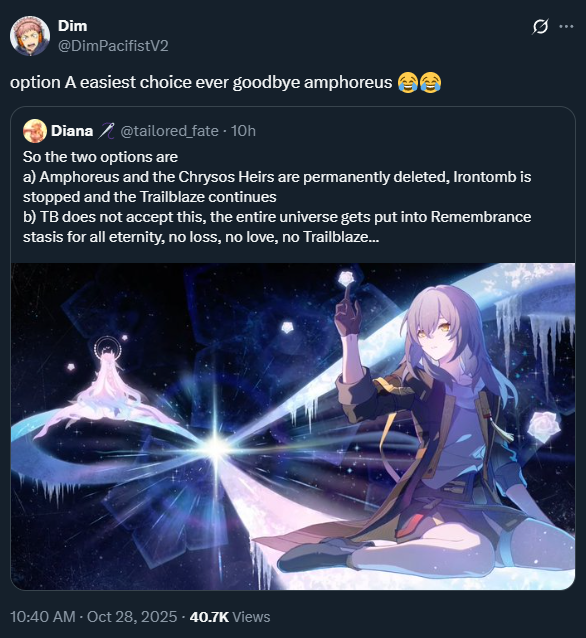Click the second laughing-crying emoji
The image size is (586, 638).
pyautogui.click(x=430, y=83)
